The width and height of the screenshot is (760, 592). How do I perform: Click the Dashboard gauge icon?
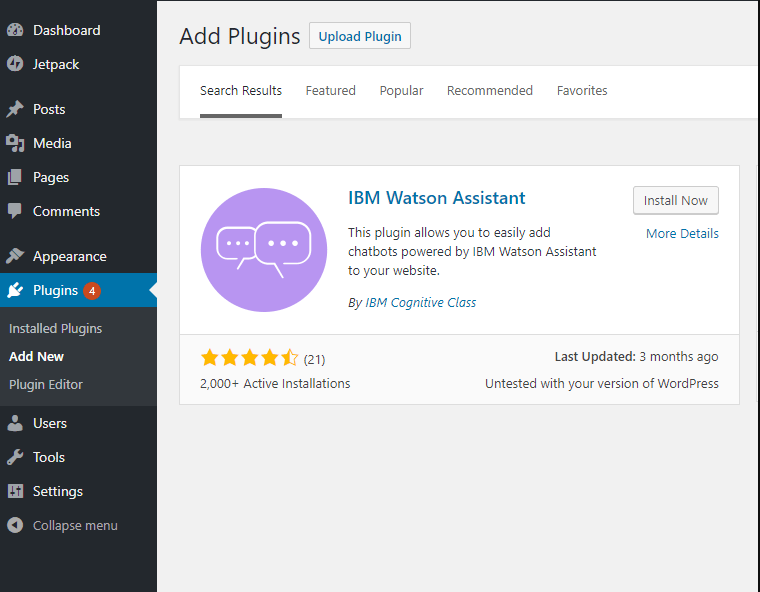[x=15, y=30]
